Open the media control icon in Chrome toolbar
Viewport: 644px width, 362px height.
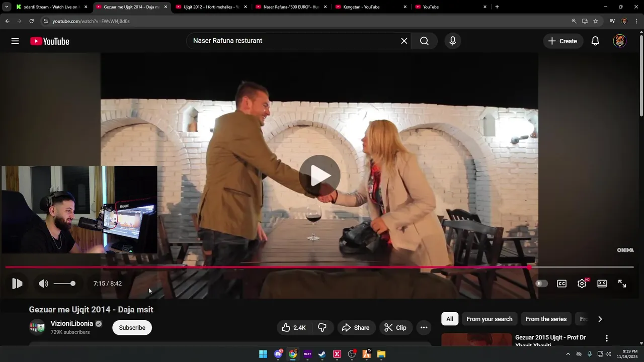tap(612, 21)
